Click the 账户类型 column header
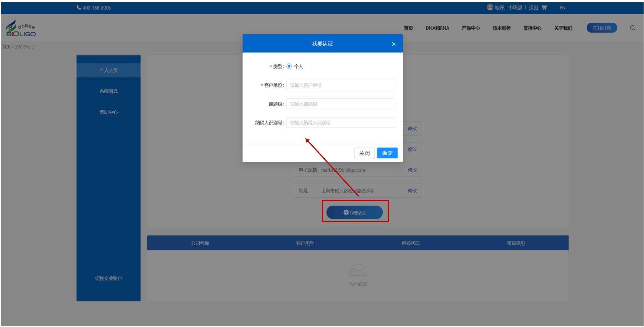 tap(305, 243)
